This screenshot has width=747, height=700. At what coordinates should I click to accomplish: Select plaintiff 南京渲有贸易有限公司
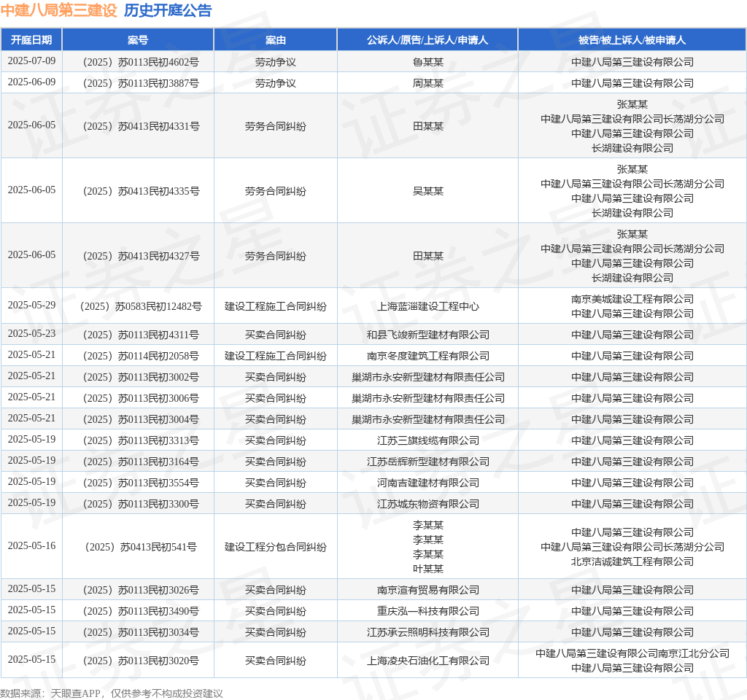click(x=427, y=590)
